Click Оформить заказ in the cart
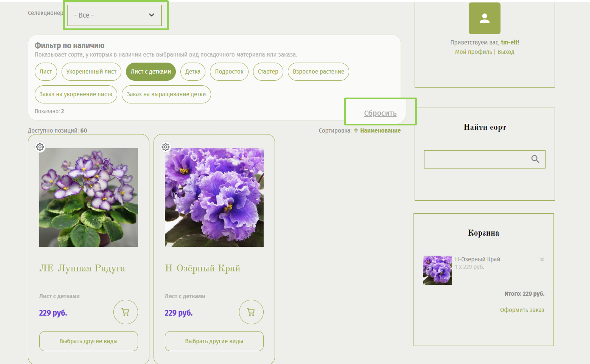The image size is (590, 364). tap(522, 310)
